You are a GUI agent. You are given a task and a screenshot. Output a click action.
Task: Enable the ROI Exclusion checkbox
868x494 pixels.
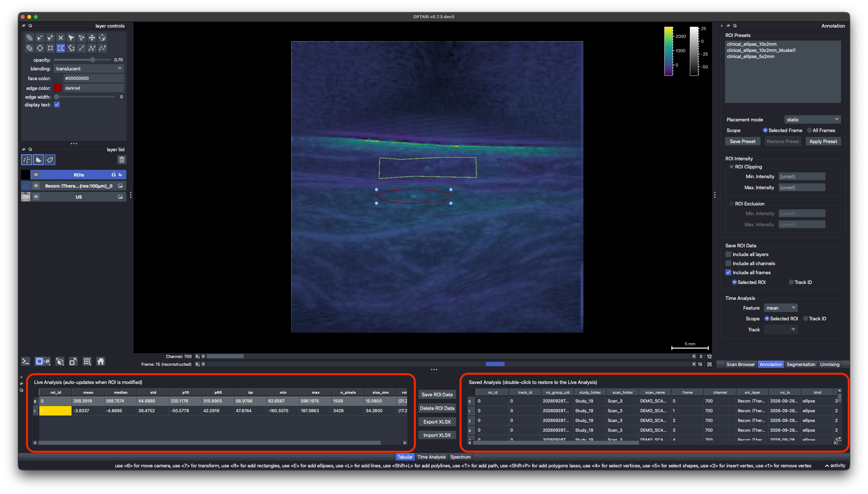pyautogui.click(x=731, y=204)
